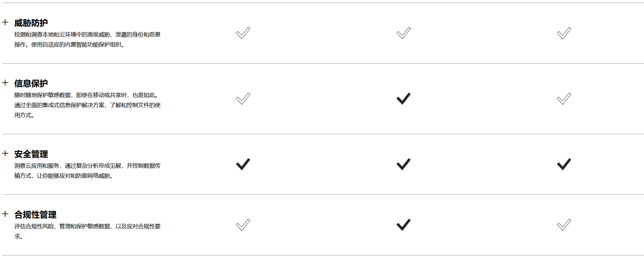Click the 信息保护 heading text
The height and width of the screenshot is (256, 644).
point(31,84)
